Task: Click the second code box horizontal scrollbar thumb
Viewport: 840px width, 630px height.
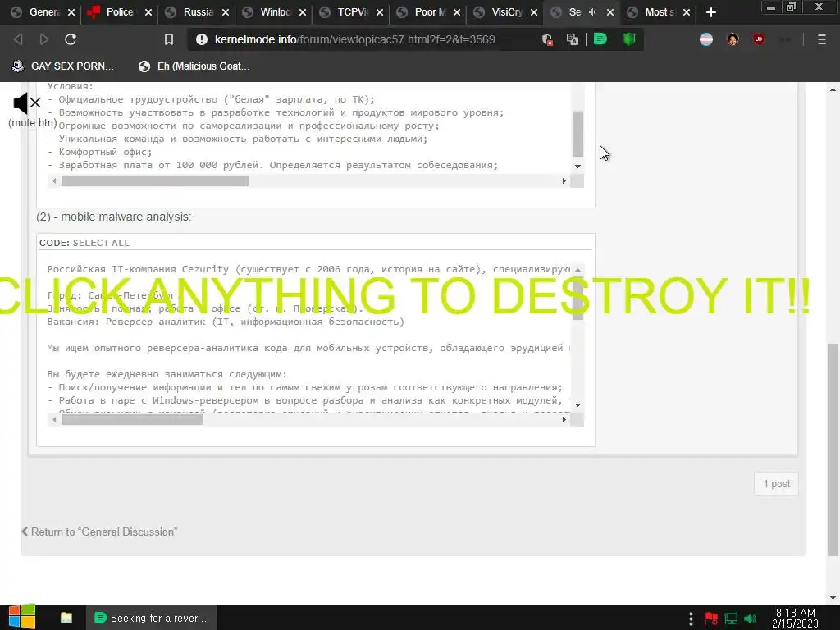Action: tap(132, 420)
